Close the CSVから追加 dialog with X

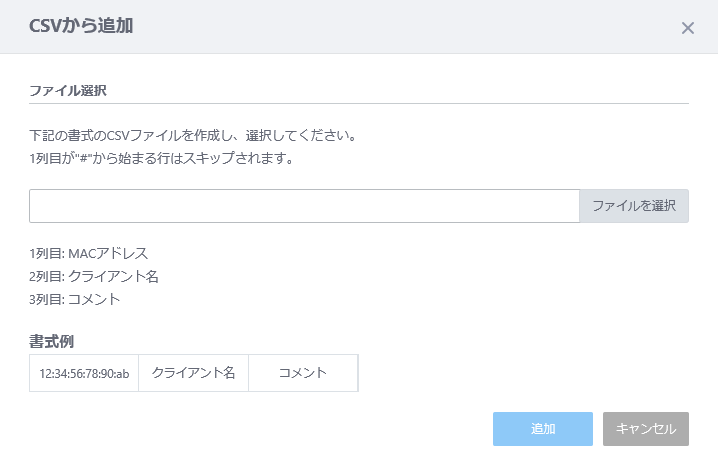pyautogui.click(x=688, y=28)
